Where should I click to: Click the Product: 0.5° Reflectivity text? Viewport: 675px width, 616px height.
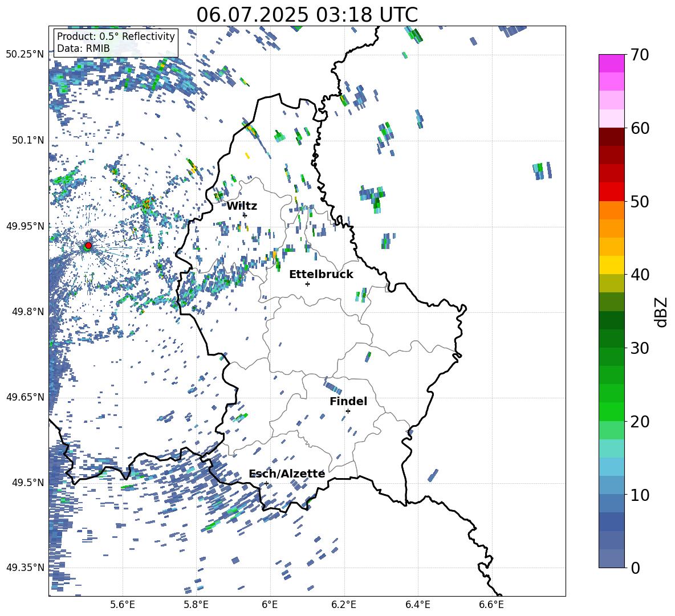pos(116,36)
